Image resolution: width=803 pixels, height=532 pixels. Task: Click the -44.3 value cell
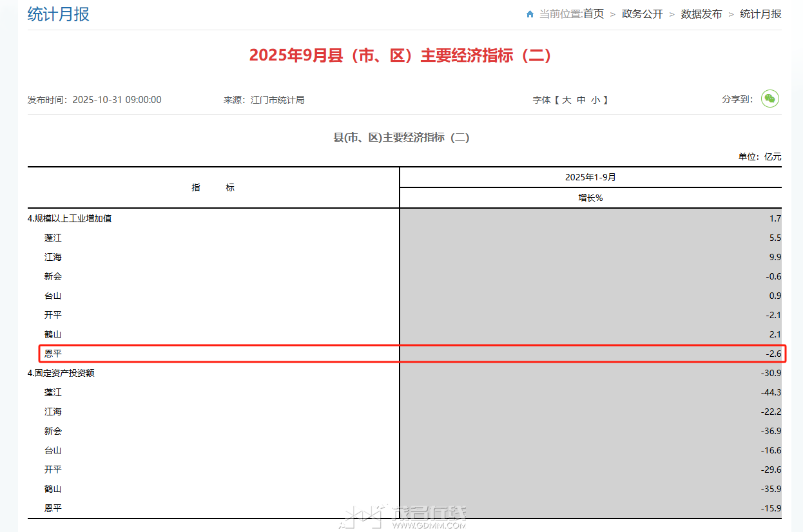coord(771,392)
